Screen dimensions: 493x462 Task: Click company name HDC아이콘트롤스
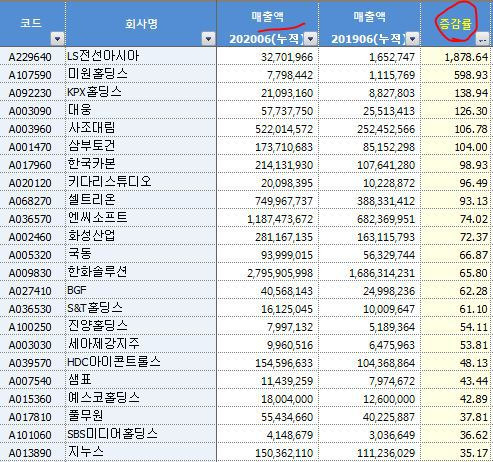(114, 361)
